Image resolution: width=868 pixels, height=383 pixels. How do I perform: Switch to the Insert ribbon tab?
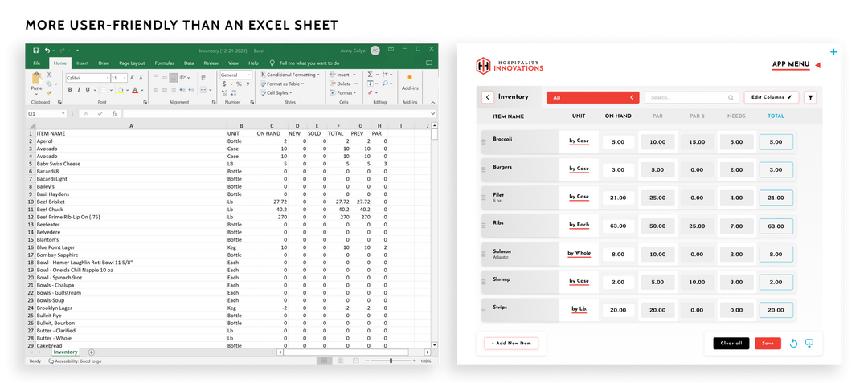click(83, 63)
